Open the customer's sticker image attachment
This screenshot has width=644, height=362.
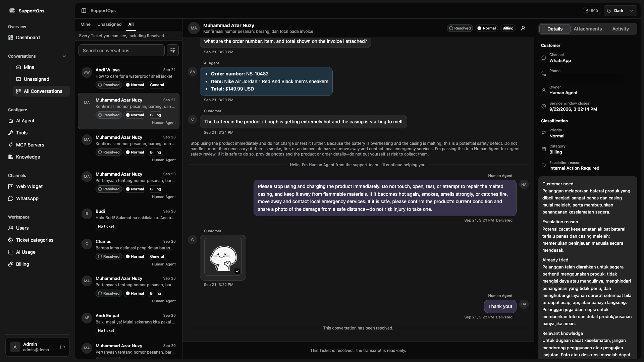coord(223,257)
